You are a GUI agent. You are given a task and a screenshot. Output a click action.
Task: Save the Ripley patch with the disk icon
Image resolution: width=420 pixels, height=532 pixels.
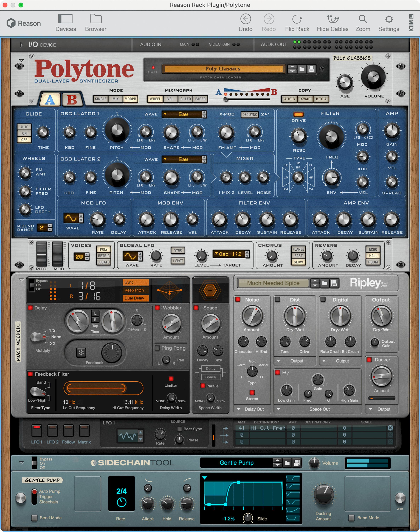click(x=334, y=283)
